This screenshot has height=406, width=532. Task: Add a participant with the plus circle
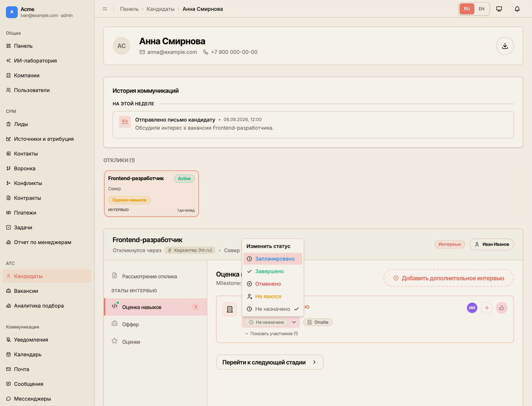tap(487, 308)
